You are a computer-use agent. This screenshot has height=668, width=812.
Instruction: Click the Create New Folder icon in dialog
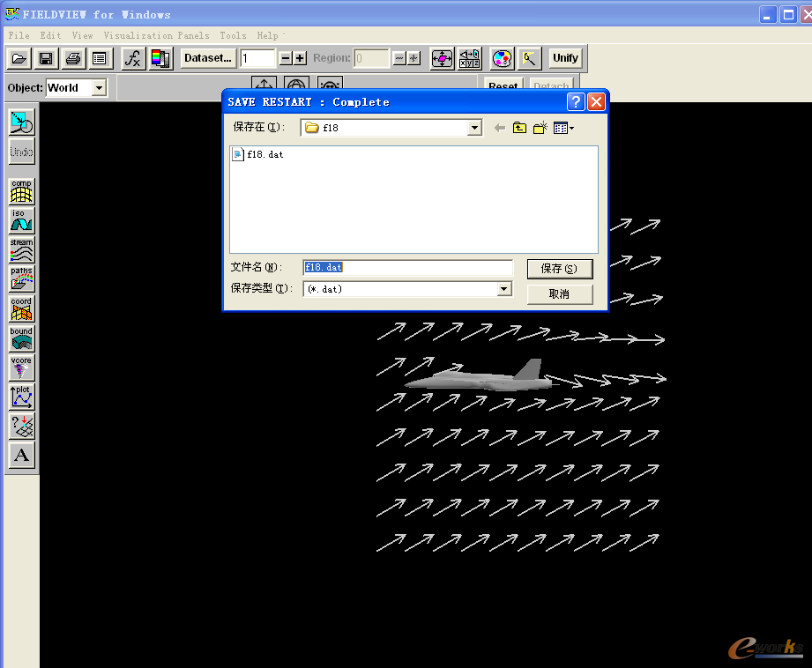(x=540, y=128)
